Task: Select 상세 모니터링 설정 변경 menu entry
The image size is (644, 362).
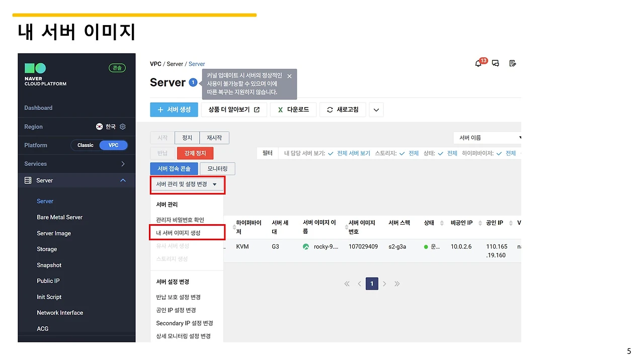Action: point(183,336)
